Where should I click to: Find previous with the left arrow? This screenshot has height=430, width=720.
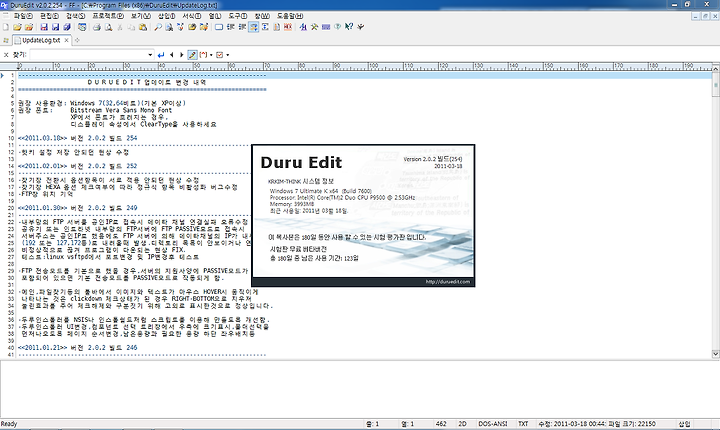tap(172, 55)
